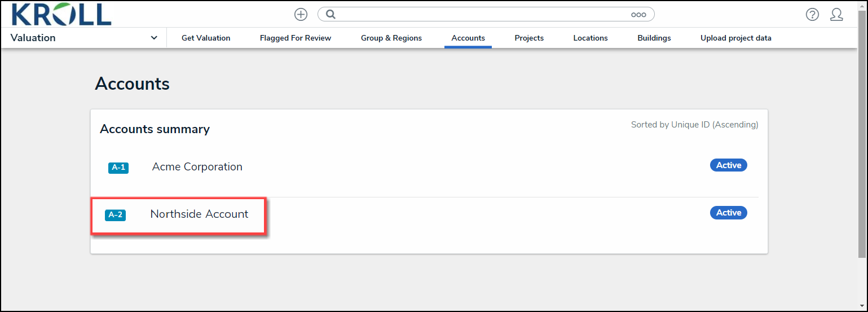Open the Buildings tab
This screenshot has height=312, width=868.
[x=654, y=38]
